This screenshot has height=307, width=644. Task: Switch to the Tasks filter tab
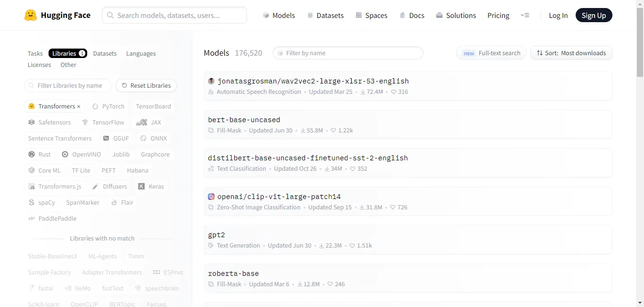35,53
